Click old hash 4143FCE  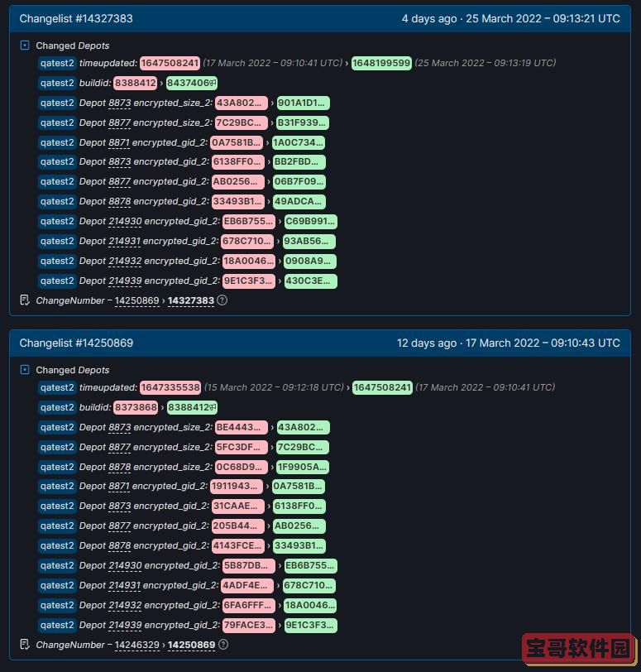238,545
